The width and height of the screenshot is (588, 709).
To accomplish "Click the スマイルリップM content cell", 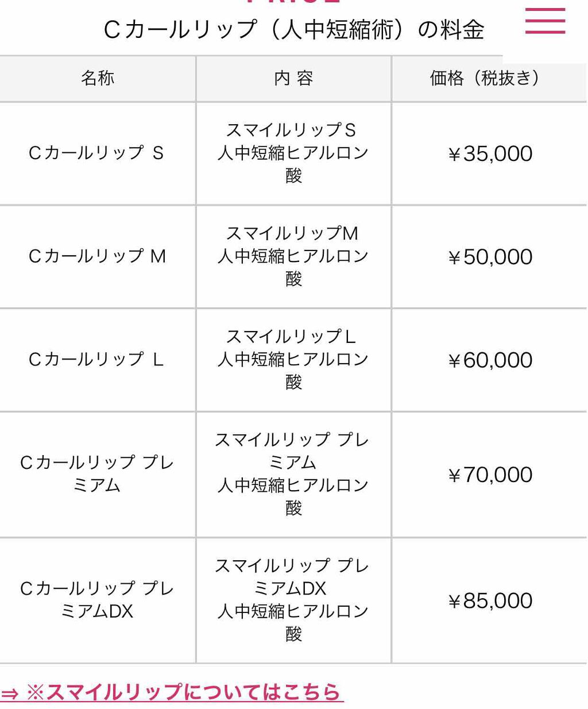I will [x=293, y=256].
